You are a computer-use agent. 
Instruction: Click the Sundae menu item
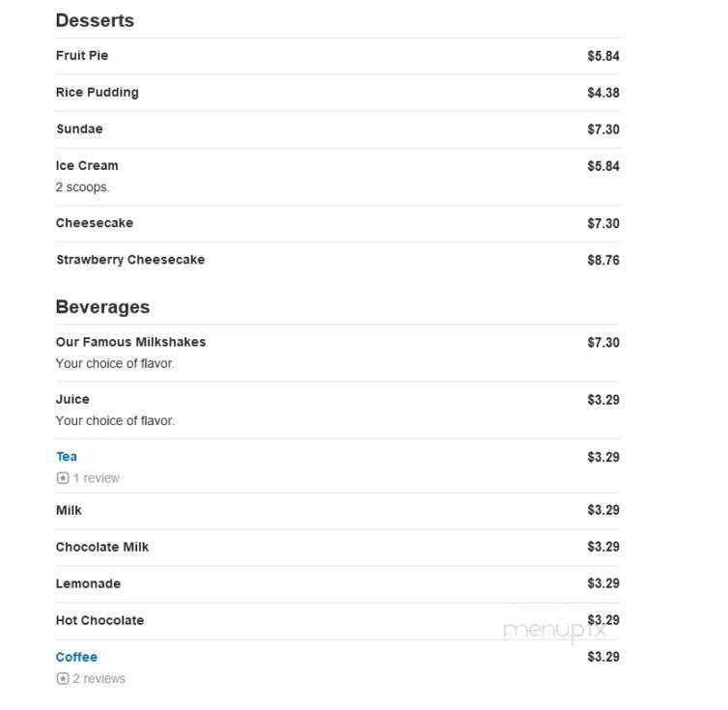point(79,128)
